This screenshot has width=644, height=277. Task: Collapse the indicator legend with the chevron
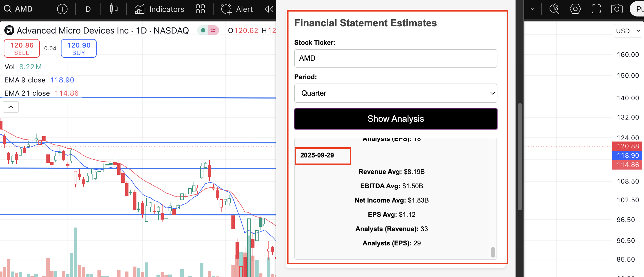pos(11,107)
